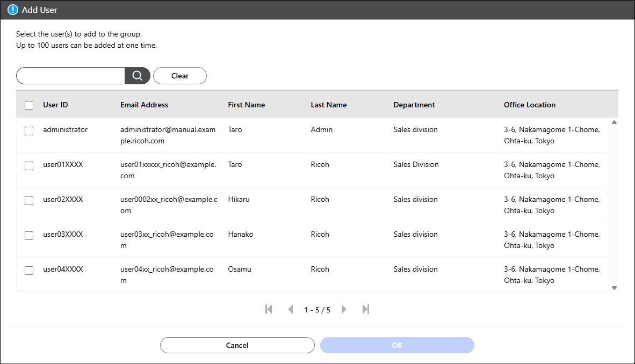Click the User ID column header
Viewport: 635px width, 364px height.
[55, 105]
